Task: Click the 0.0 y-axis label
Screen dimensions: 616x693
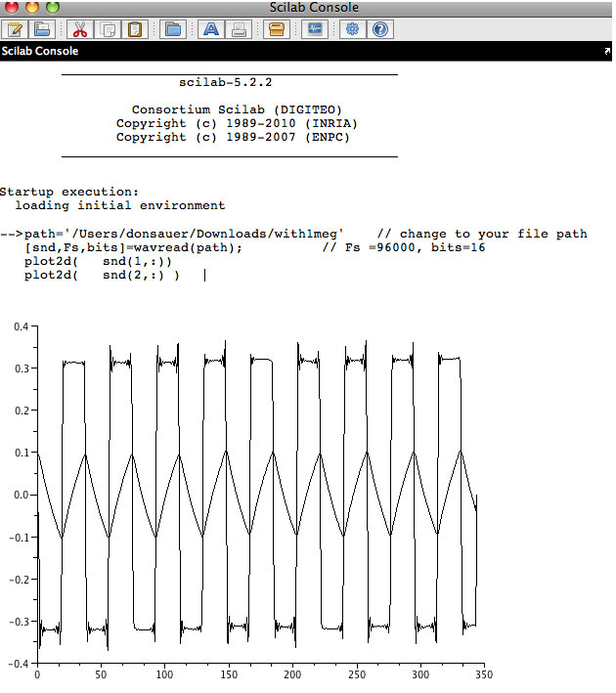Action: [21, 495]
